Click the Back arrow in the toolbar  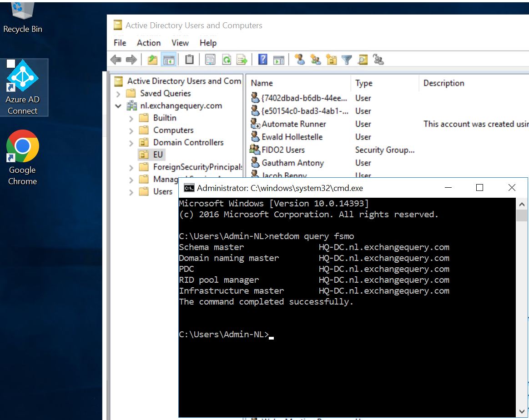click(x=116, y=60)
